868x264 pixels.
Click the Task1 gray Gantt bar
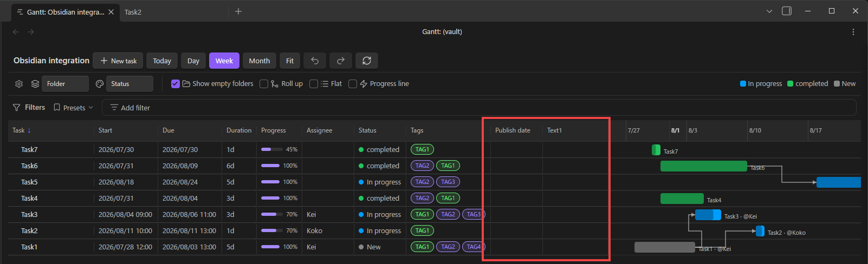664,247
